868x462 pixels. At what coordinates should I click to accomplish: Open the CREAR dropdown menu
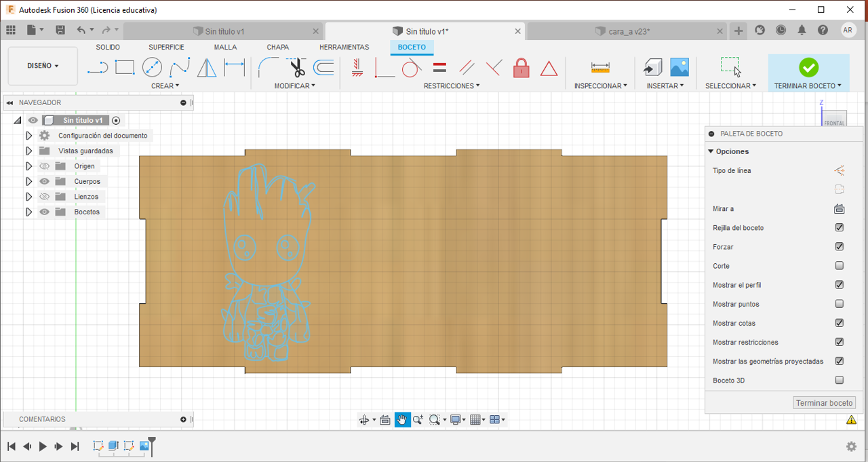[x=165, y=86]
